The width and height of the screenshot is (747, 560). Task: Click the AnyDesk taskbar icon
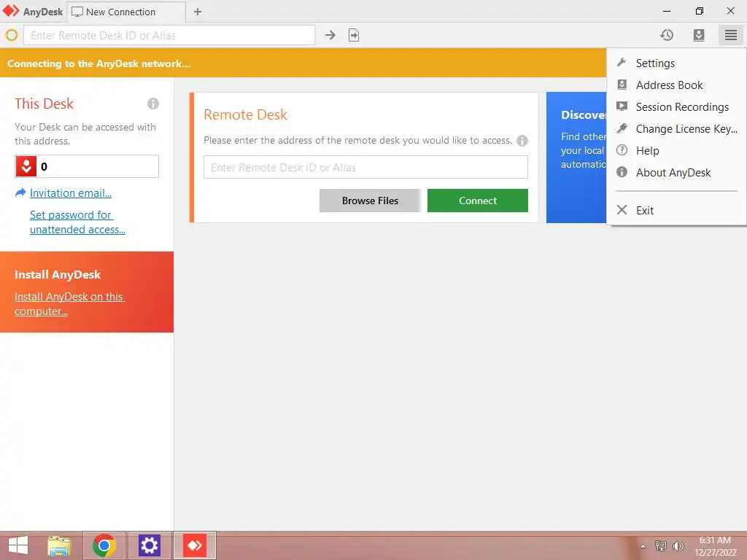(x=195, y=545)
